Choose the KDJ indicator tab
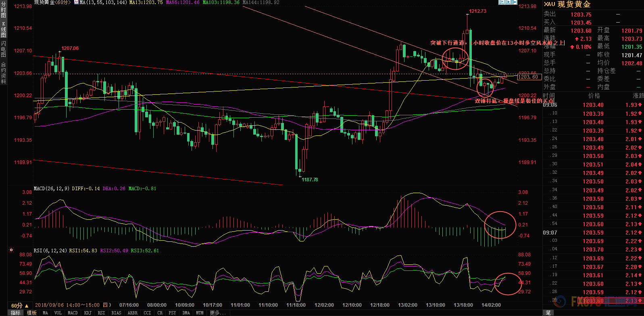 point(88,313)
